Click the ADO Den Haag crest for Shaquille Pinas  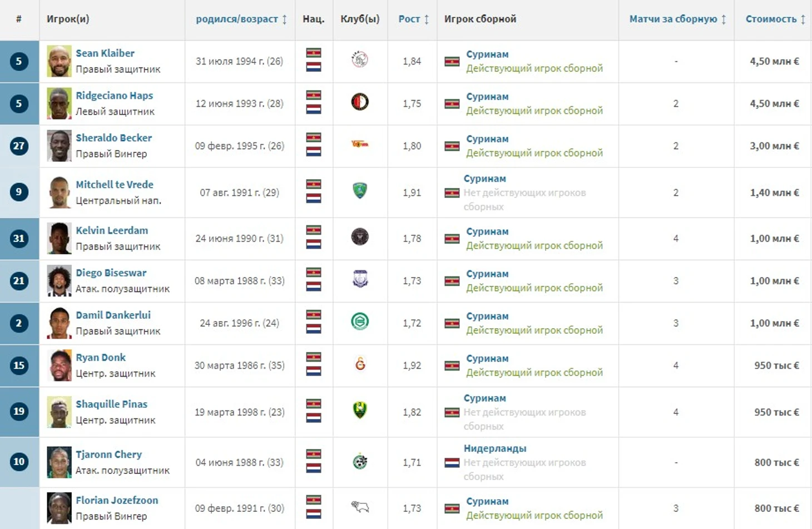(360, 411)
